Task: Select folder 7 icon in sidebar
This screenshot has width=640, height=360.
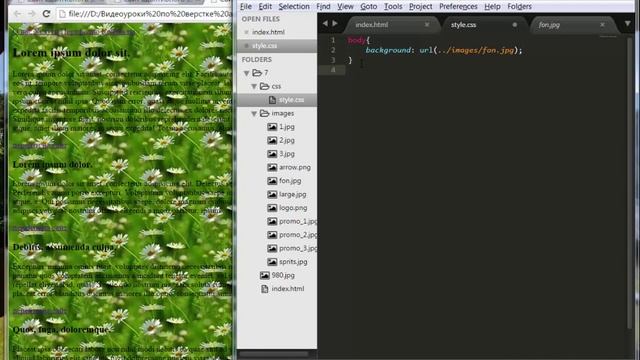Action: click(x=257, y=73)
